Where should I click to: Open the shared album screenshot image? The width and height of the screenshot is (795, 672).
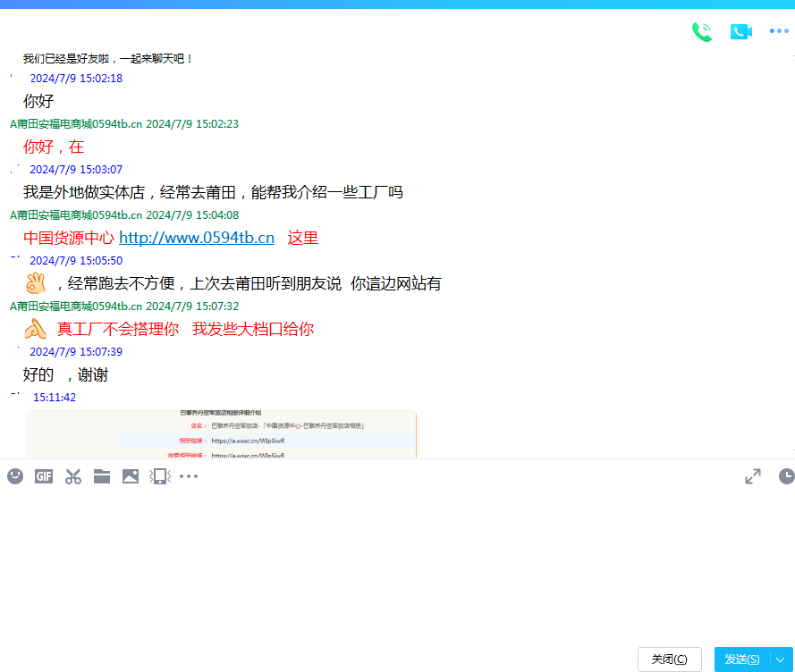[222, 433]
